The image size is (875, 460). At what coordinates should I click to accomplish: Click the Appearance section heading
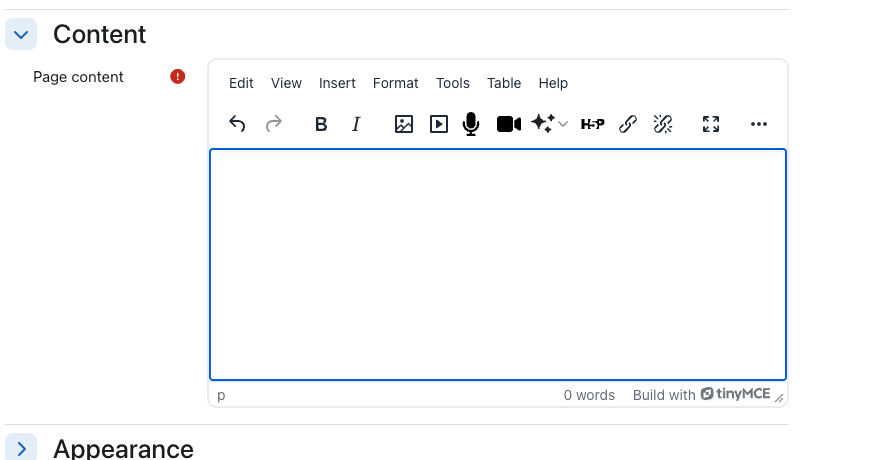123,449
